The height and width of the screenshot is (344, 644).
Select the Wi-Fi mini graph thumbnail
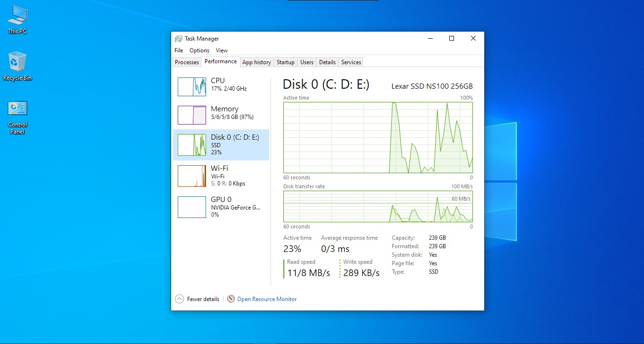[192, 176]
